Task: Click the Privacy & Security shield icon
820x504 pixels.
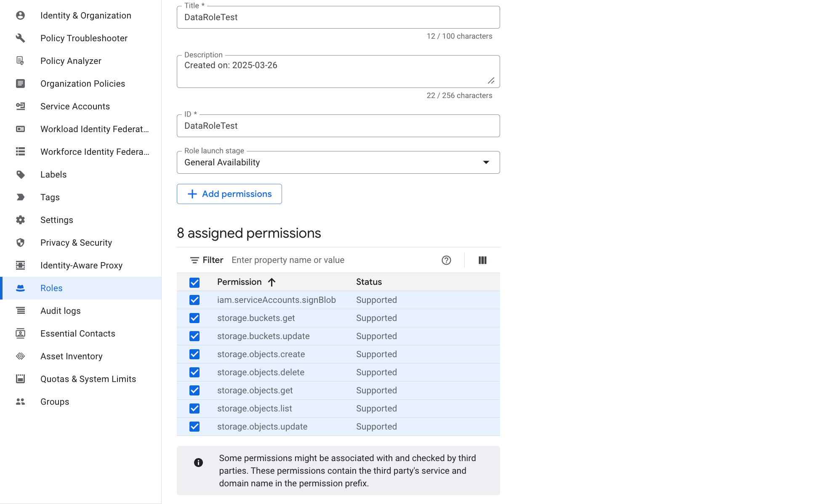Action: click(20, 243)
